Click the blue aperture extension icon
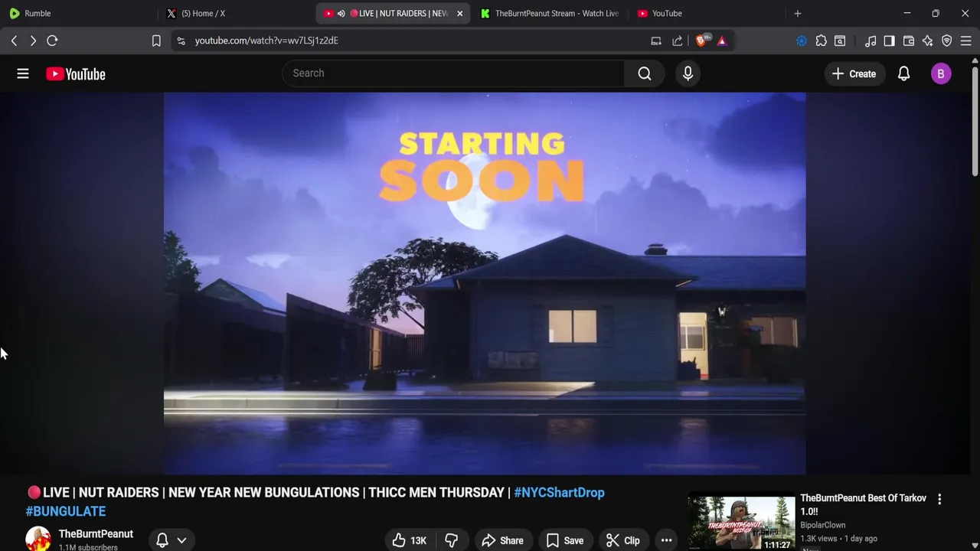This screenshot has width=980, height=551. pyautogui.click(x=802, y=41)
